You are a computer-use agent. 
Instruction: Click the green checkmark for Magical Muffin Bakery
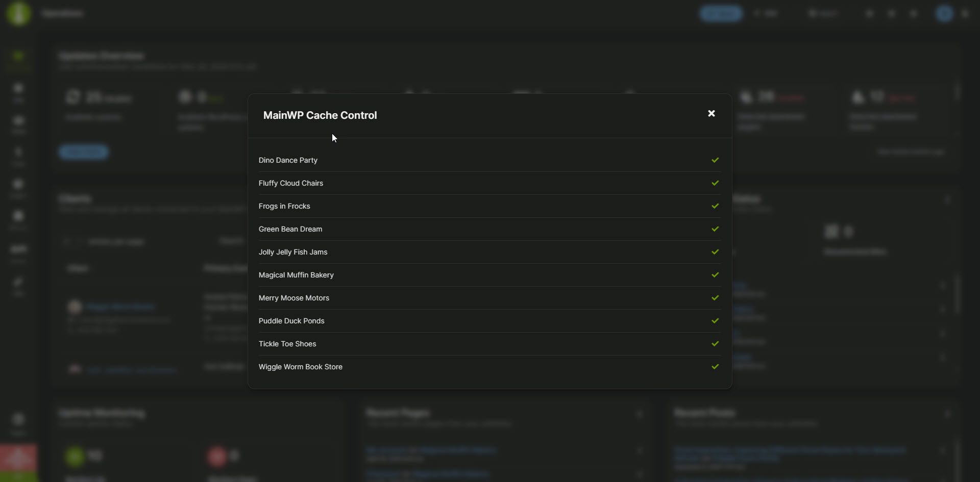tap(715, 275)
